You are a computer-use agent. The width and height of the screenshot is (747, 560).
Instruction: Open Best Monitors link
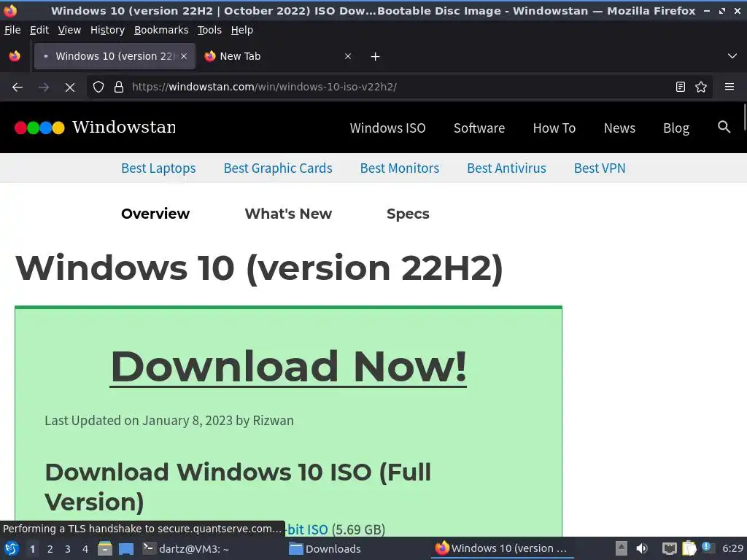click(399, 168)
